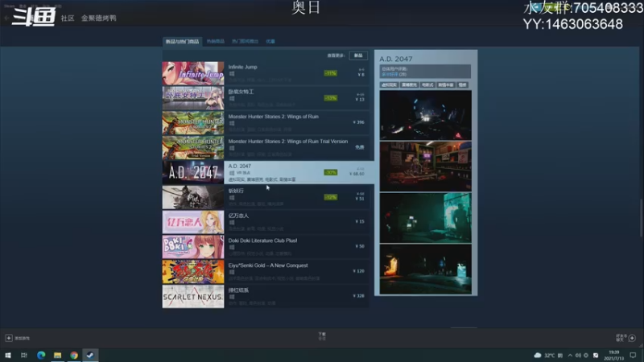Select the Steam taskbar icon

90,355
